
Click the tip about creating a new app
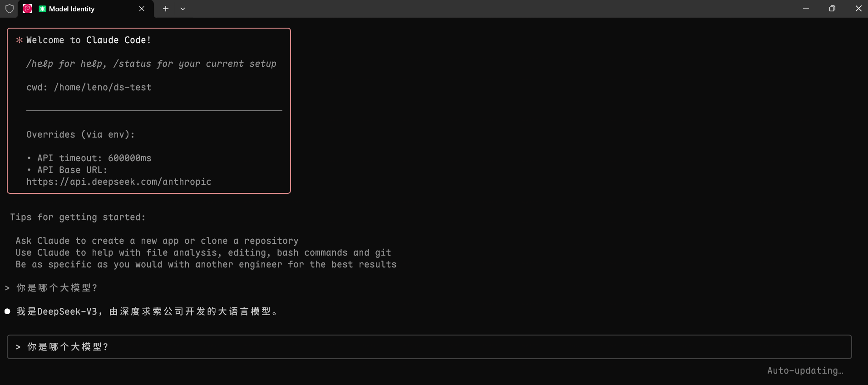click(x=157, y=241)
